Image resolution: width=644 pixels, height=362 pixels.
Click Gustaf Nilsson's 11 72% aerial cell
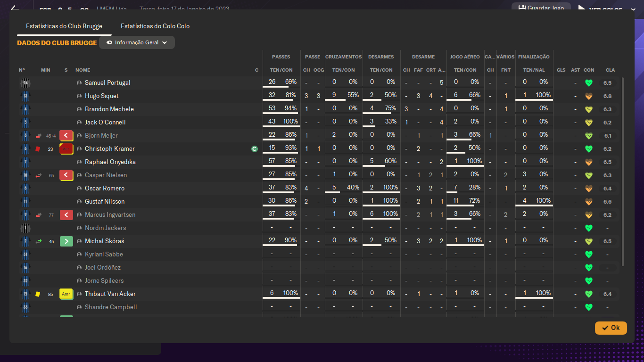(465, 201)
